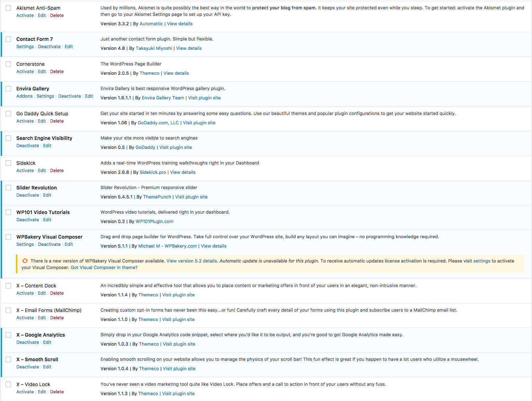Select X – Email Forms (MailChimp) checkbox
This screenshot has width=532, height=401.
coord(8,310)
